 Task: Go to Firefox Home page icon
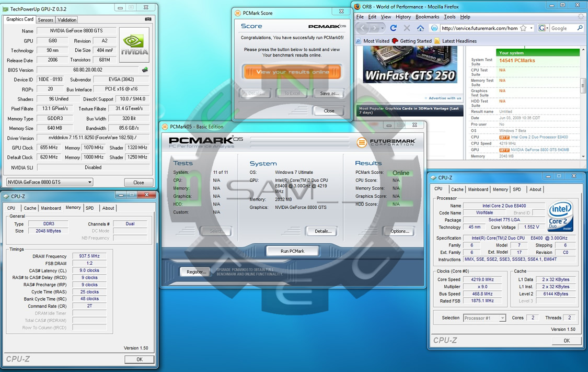click(420, 28)
